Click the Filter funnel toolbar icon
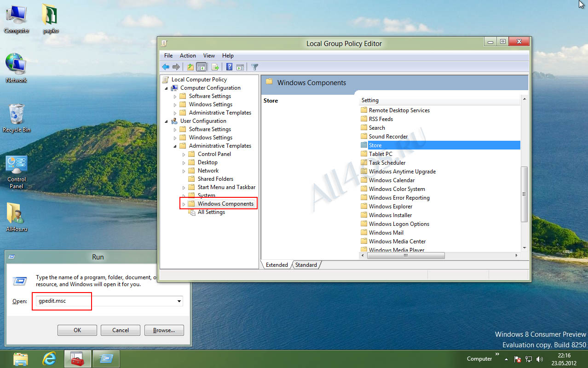Screen dimensions: 588x368 pos(254,67)
